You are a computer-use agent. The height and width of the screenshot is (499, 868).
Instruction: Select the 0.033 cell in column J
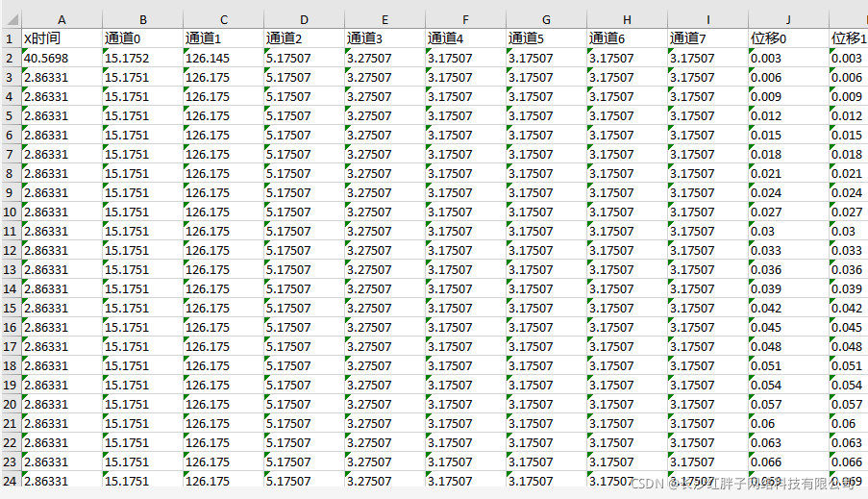[789, 250]
